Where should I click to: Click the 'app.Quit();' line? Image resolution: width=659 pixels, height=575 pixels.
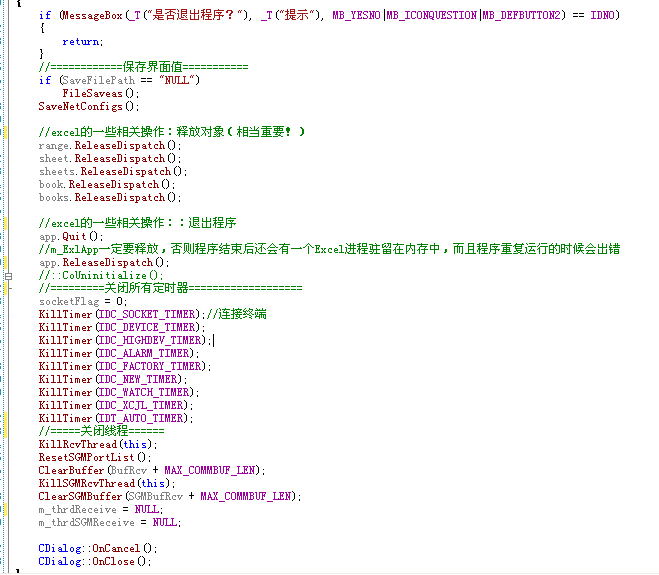point(71,236)
